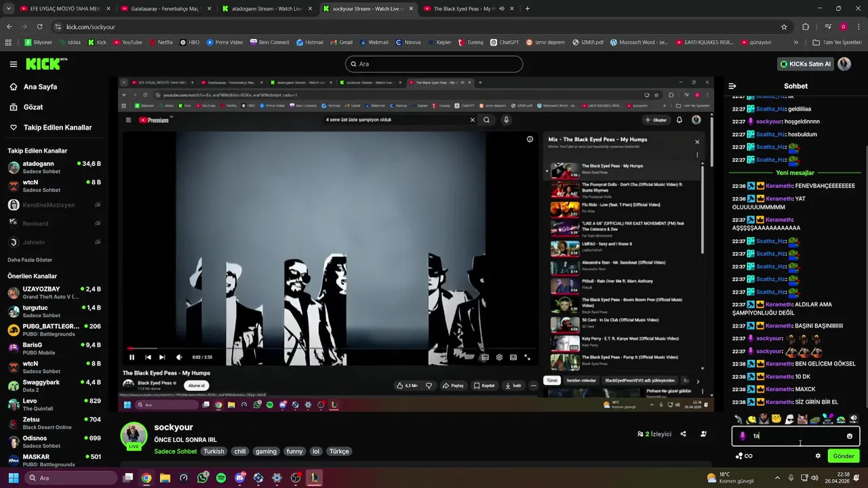Click the green KICK logo
The width and height of the screenshot is (868, 488).
46,64
